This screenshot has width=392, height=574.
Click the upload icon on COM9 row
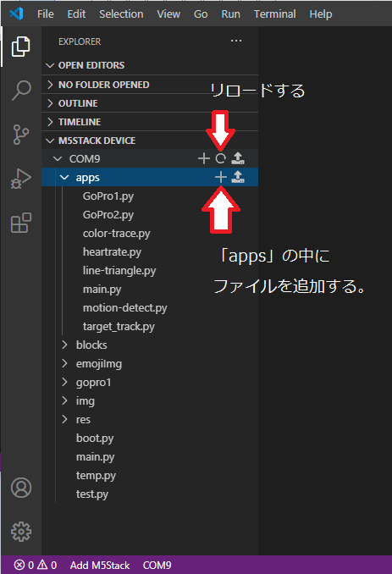[x=238, y=158]
